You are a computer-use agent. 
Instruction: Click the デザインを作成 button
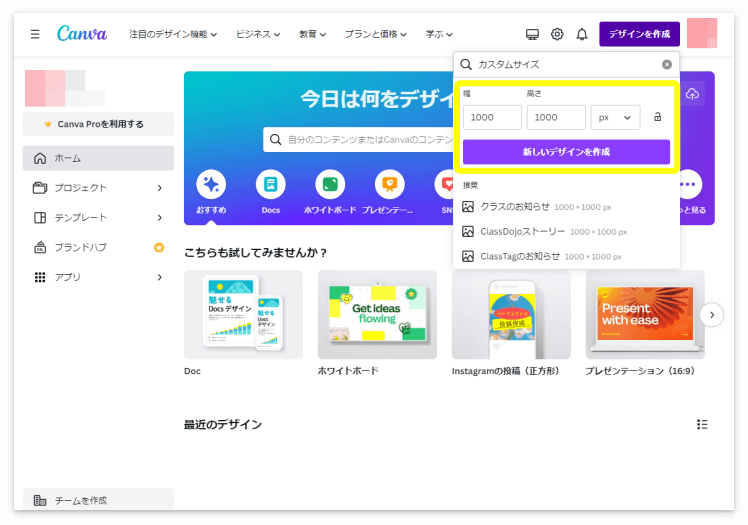coord(639,34)
